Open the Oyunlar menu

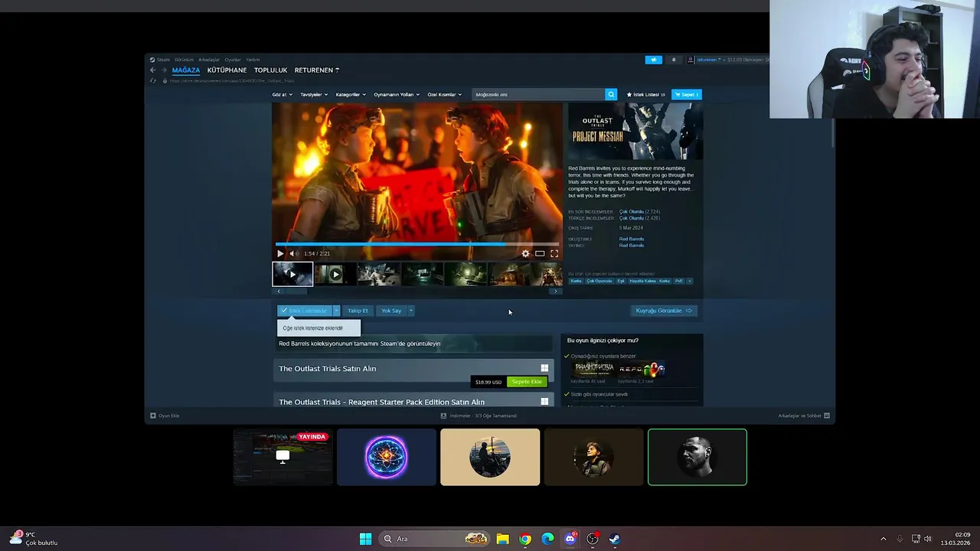click(x=233, y=60)
